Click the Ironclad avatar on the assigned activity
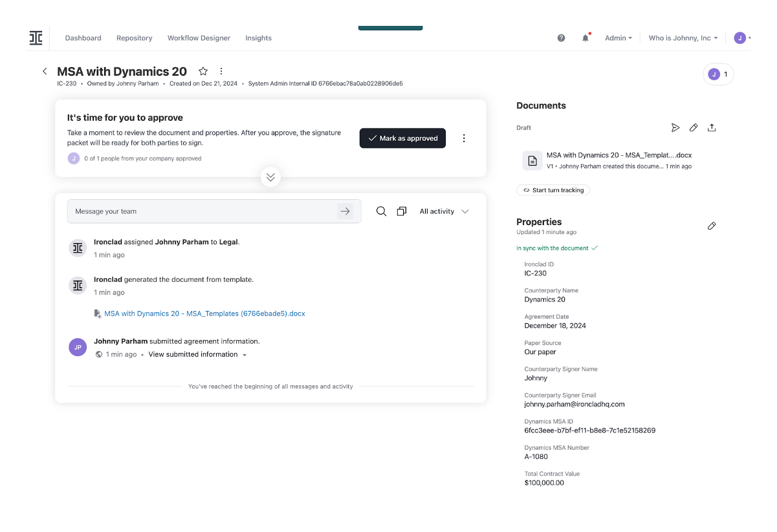 point(78,248)
